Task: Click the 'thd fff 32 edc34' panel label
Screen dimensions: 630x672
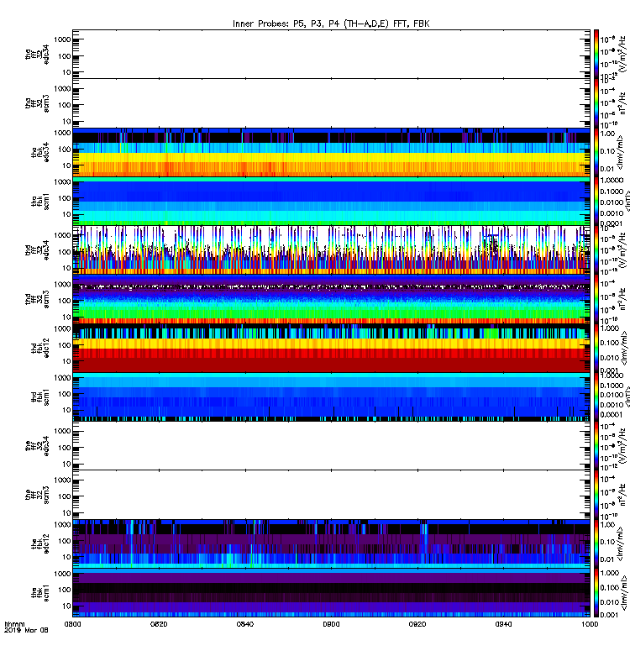Action: pyautogui.click(x=37, y=250)
